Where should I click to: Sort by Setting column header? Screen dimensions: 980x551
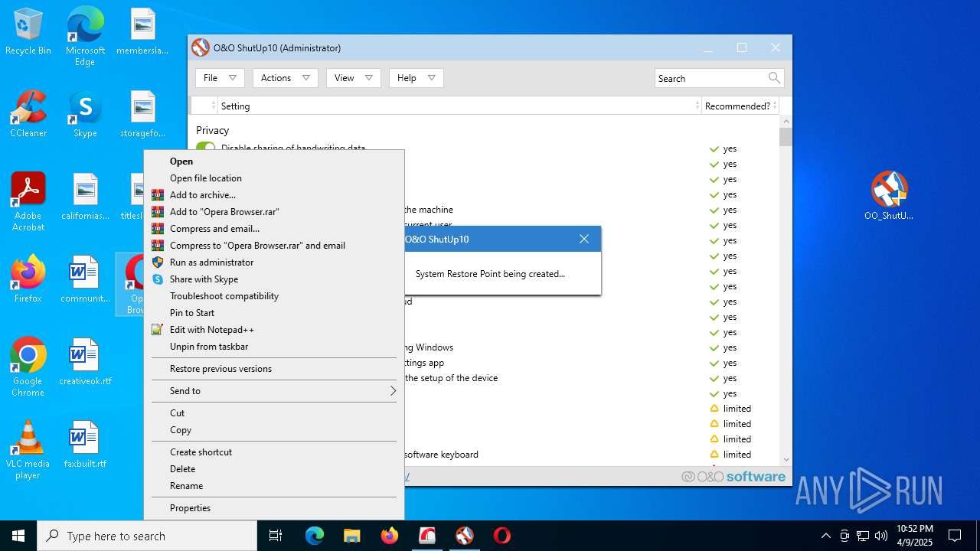[459, 106]
